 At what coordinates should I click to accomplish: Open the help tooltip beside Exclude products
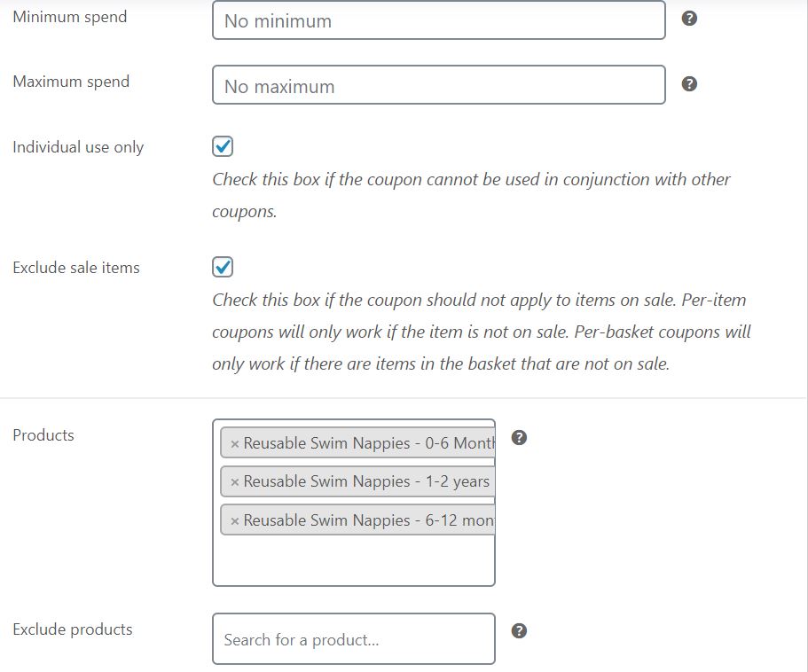[x=519, y=630]
